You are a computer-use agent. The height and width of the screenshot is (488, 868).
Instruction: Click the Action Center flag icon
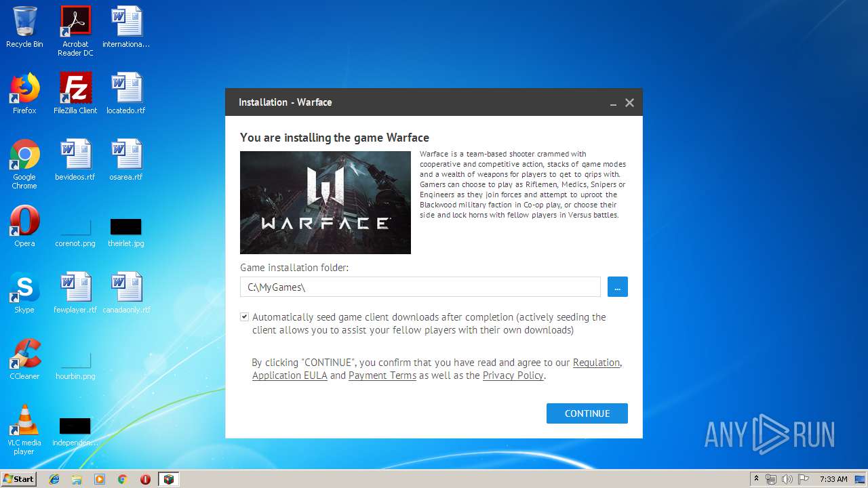point(804,479)
